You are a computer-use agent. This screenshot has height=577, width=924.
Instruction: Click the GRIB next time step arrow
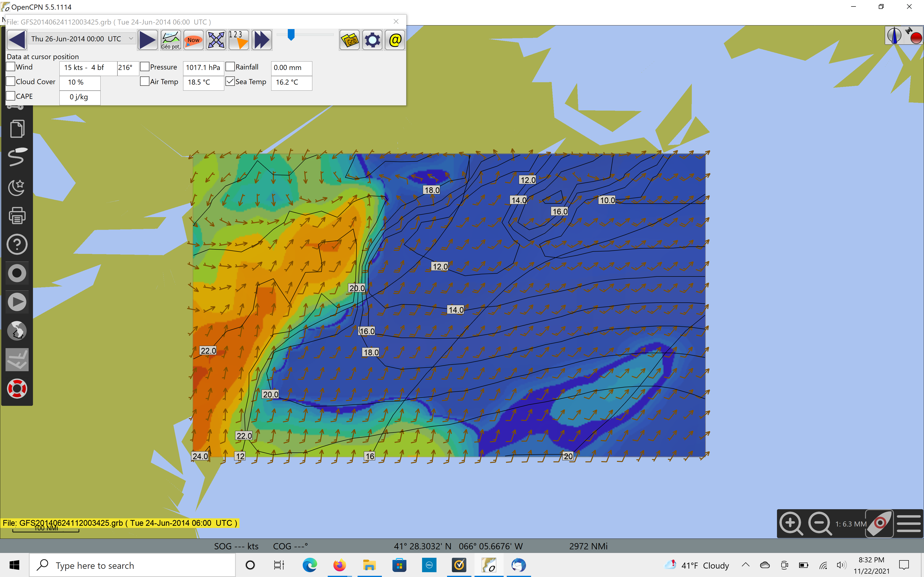point(147,40)
